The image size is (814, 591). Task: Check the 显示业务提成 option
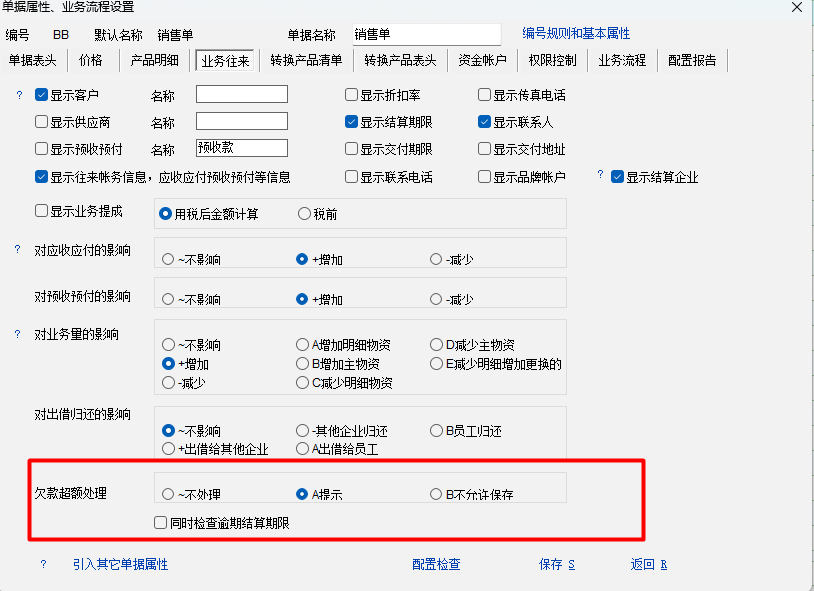(42, 211)
